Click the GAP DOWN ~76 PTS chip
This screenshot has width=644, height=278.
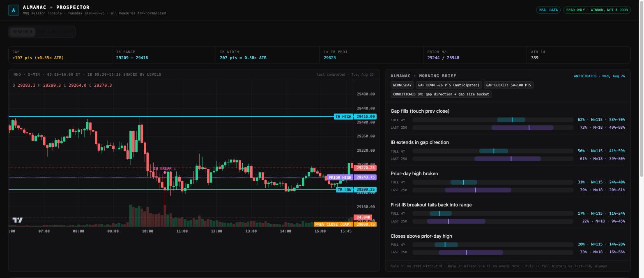click(x=448, y=85)
